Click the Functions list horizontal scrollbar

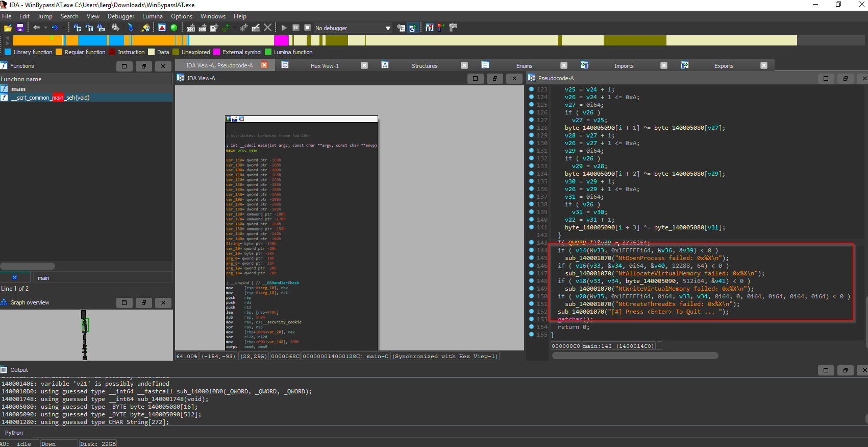pyautogui.click(x=28, y=266)
